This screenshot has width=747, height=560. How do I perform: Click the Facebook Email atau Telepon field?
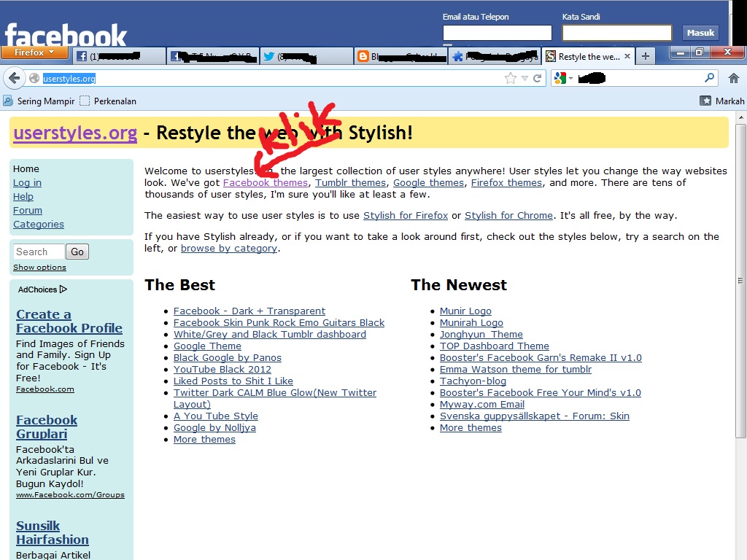(497, 33)
